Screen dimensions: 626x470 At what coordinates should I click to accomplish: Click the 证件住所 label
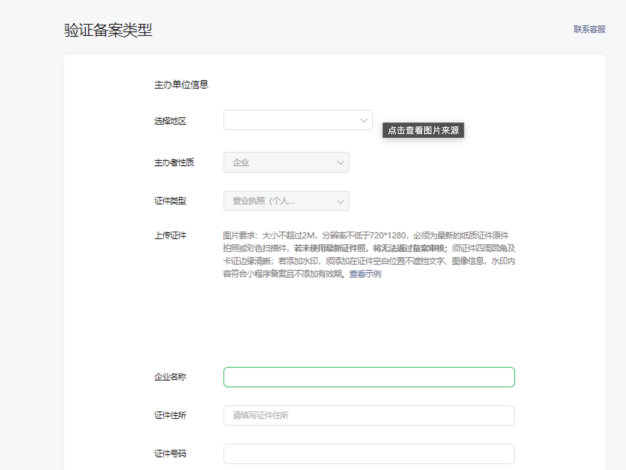(170, 415)
